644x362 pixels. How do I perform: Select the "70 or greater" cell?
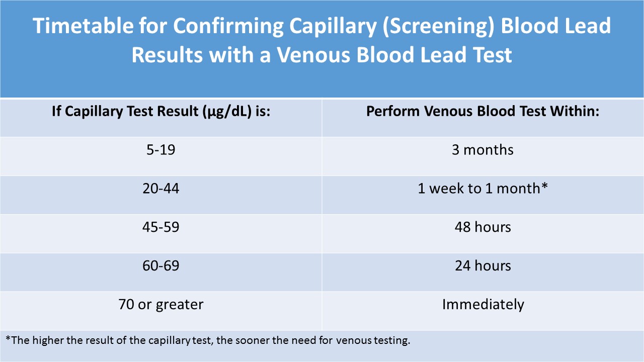(x=161, y=304)
